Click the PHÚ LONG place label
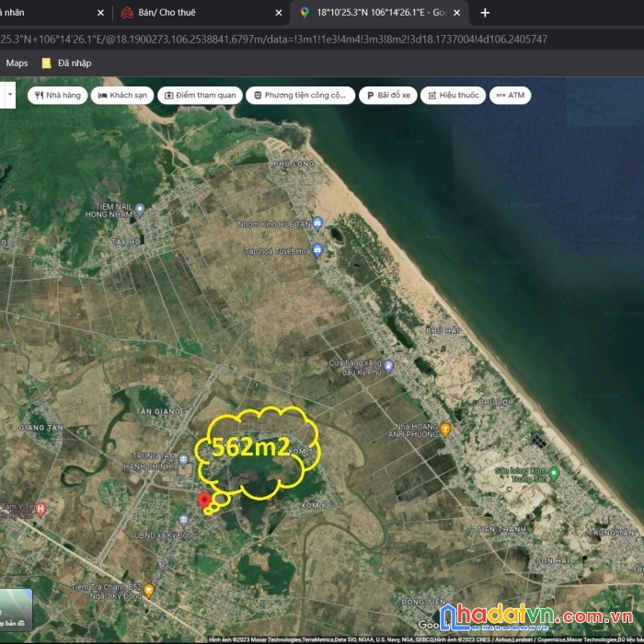This screenshot has height=644, width=644. coord(294,164)
